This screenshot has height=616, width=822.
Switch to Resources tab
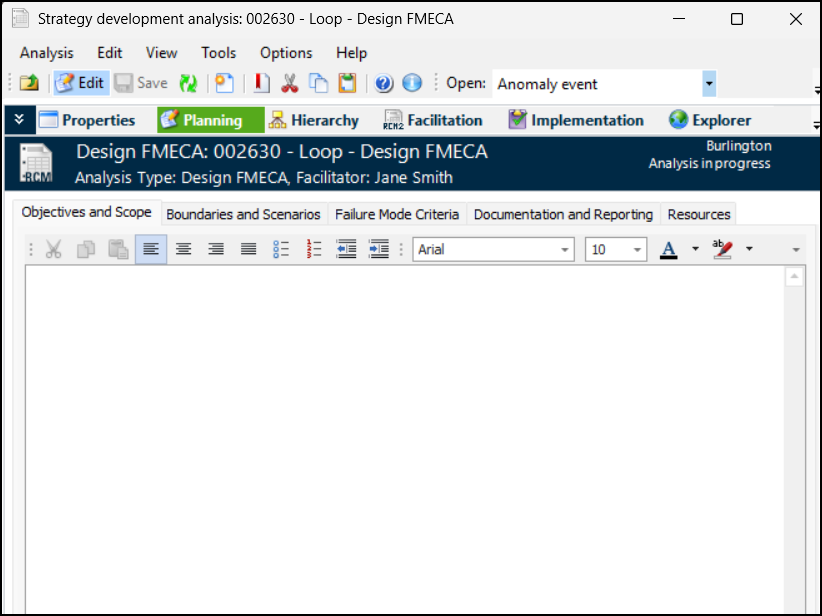tap(699, 214)
